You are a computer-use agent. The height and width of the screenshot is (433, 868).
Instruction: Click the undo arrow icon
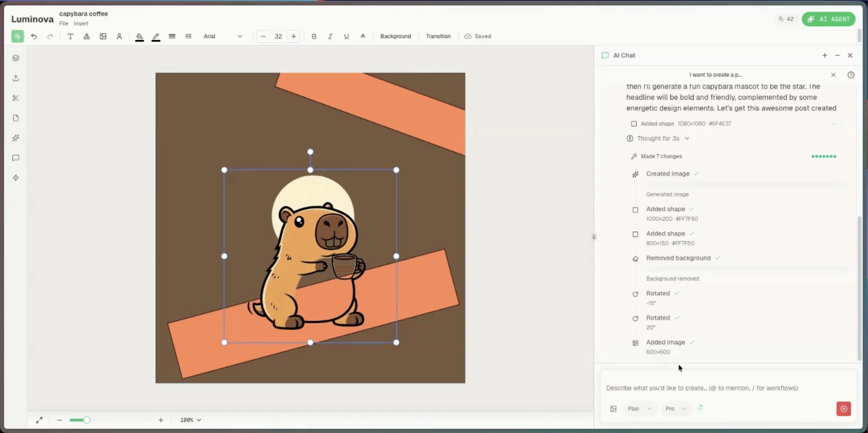point(34,36)
